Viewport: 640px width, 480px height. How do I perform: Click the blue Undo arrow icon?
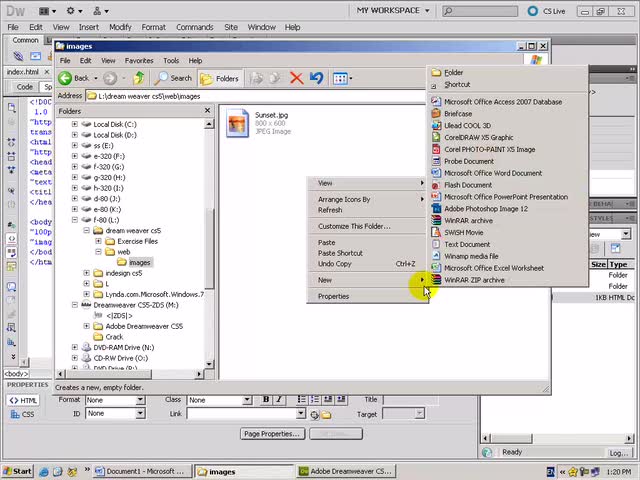coord(316,78)
